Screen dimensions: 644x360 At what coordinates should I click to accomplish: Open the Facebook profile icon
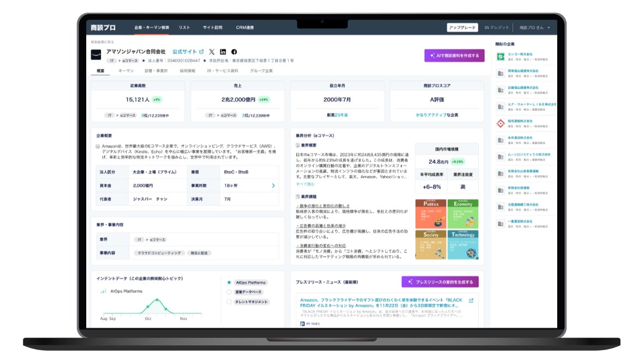pyautogui.click(x=234, y=52)
